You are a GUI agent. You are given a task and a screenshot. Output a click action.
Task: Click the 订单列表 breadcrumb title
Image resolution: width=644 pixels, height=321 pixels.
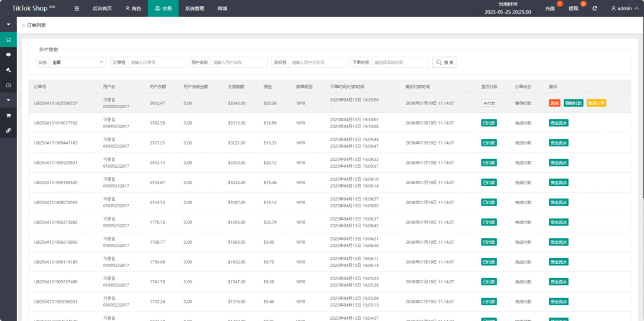36,26
